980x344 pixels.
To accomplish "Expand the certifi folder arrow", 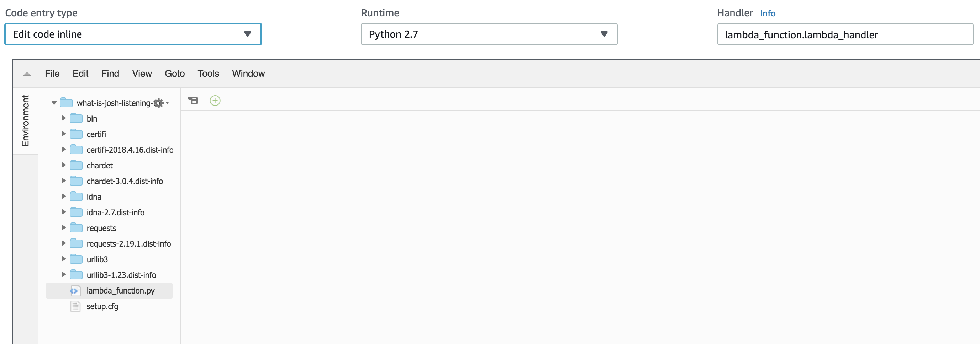I will 64,134.
